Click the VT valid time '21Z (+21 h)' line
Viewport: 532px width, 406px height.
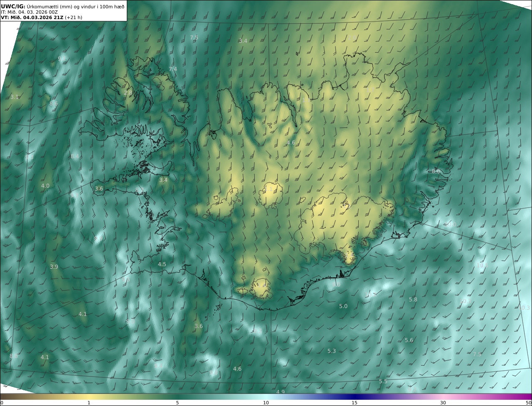[x=41, y=18]
